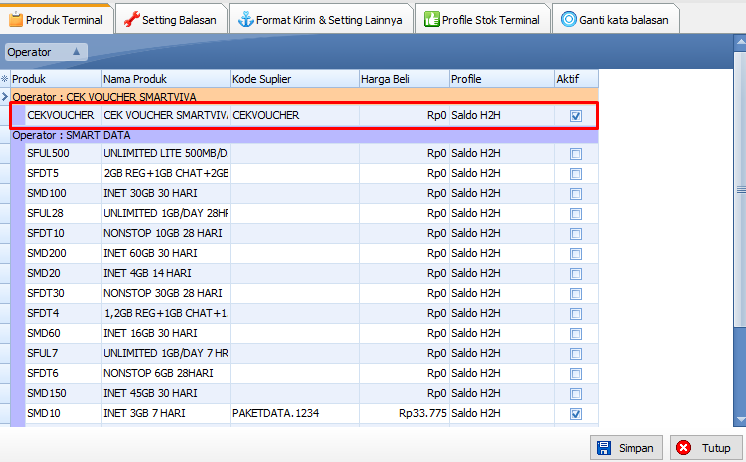Tick the SMD60 Aktif checkbox

click(576, 334)
